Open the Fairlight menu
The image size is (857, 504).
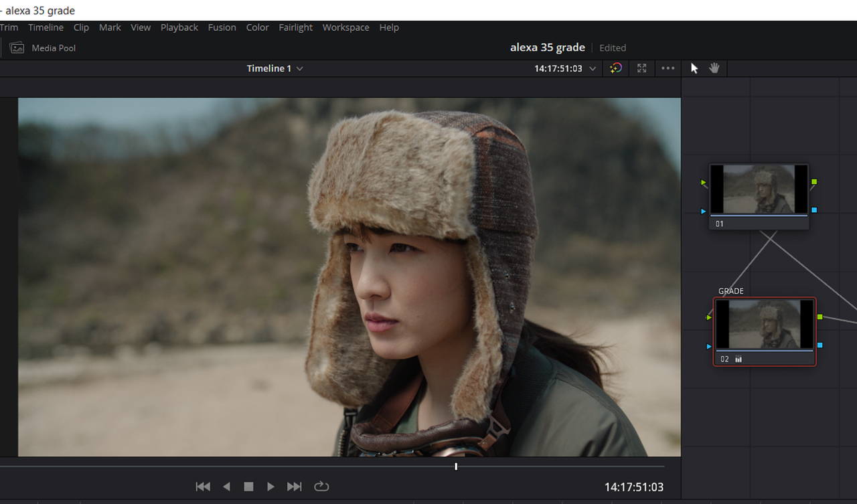[x=295, y=27]
